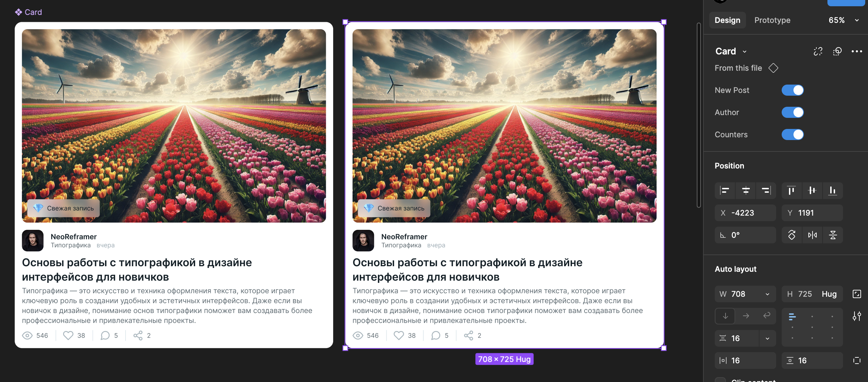
Task: Align horizontal centers in Position panel
Action: pos(746,190)
